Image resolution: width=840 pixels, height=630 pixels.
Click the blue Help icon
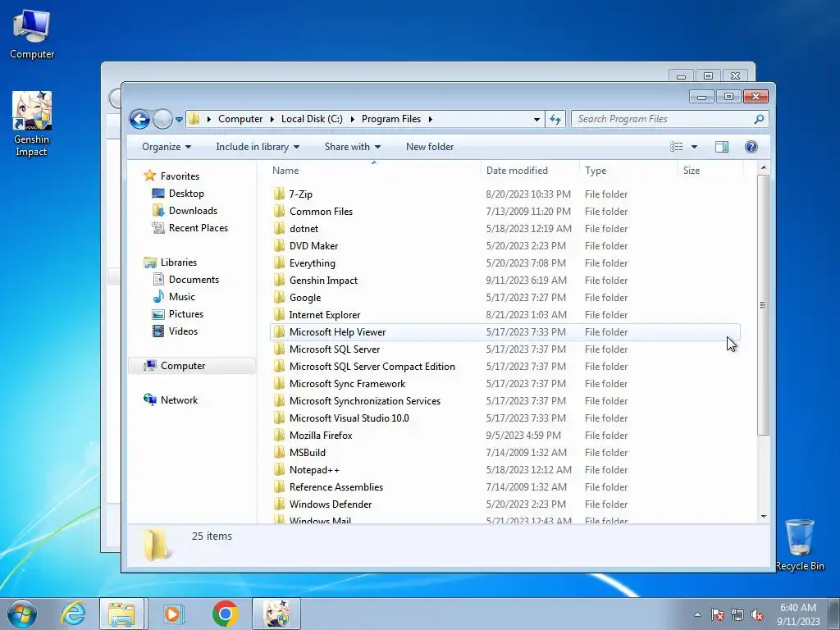click(751, 147)
